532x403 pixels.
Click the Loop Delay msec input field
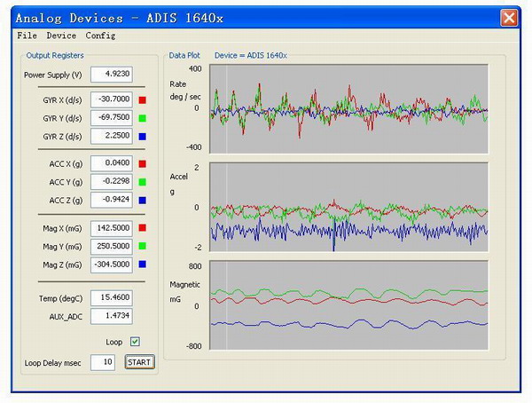click(103, 362)
